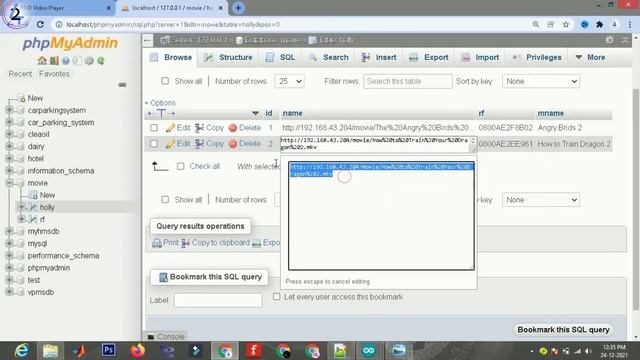
Task: Collapse the sidebar link chain icon
Action: point(122,85)
